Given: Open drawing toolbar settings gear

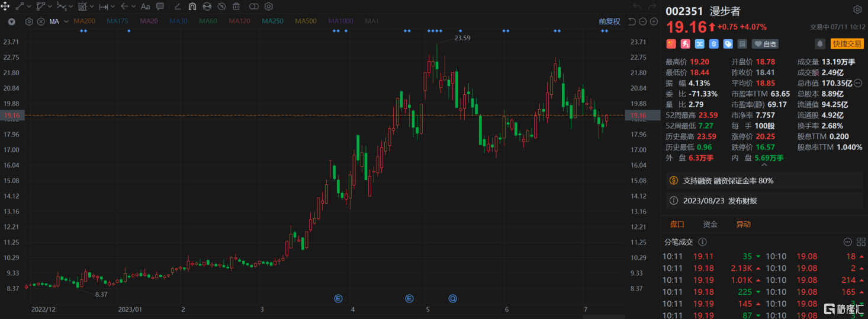Looking at the screenshot, I should coord(269,7).
